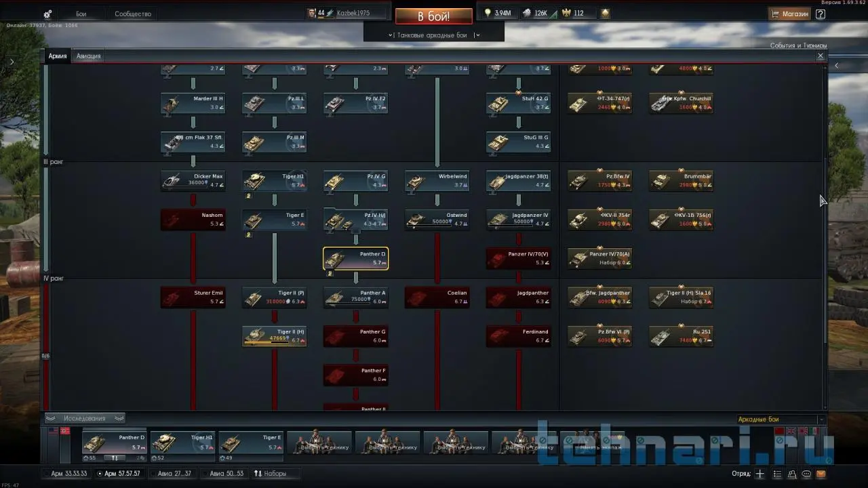
Task: Select the StuG III G tank node
Action: point(519,142)
